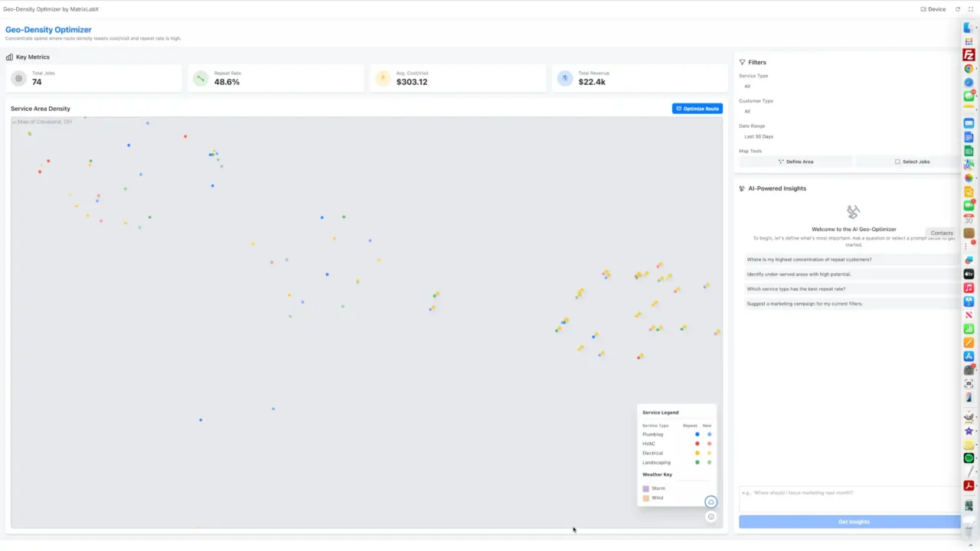980x551 pixels.
Task: Click the Device preview option
Action: (x=933, y=9)
